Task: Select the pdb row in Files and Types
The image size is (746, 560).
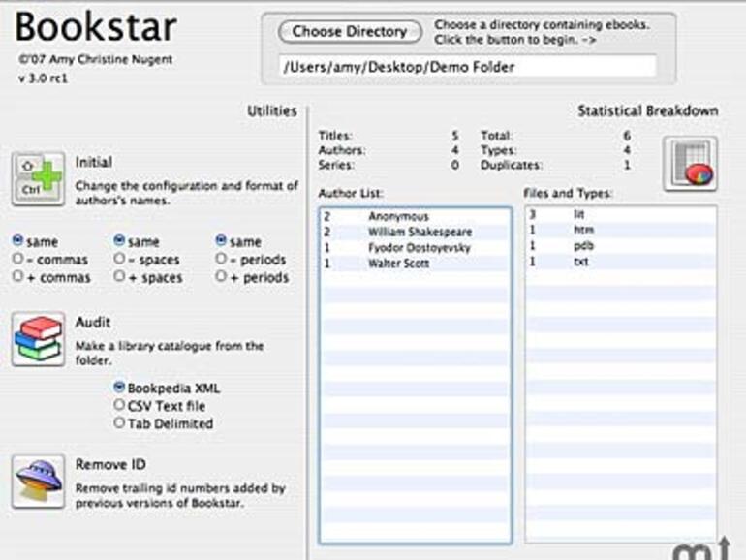Action: tap(621, 246)
